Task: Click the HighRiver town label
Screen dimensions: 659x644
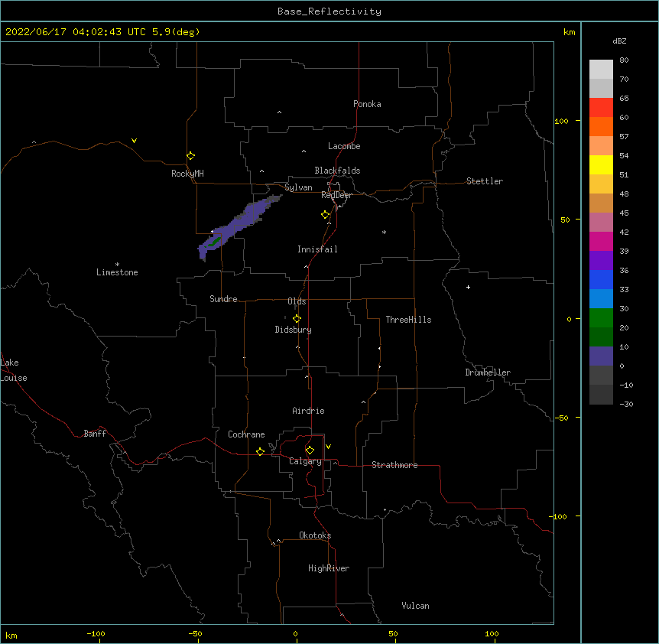Action: (x=329, y=568)
